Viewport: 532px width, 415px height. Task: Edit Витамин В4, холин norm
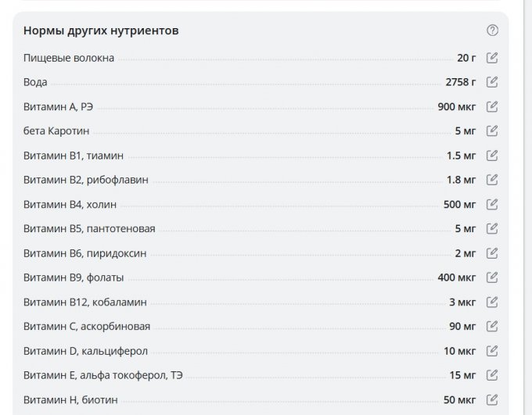[492, 204]
